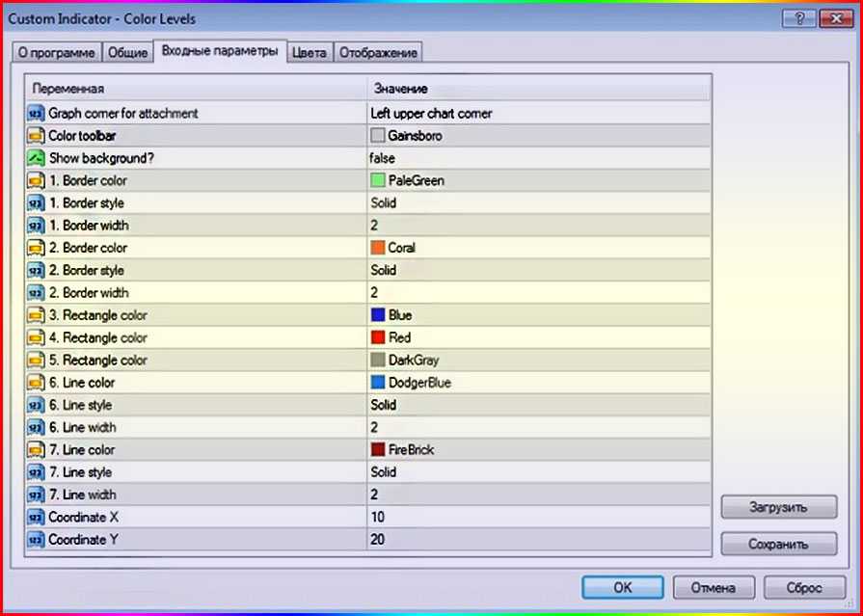Click the icon beside Graph corner for attachment
Image resolution: width=863 pixels, height=616 pixels.
pos(37,114)
